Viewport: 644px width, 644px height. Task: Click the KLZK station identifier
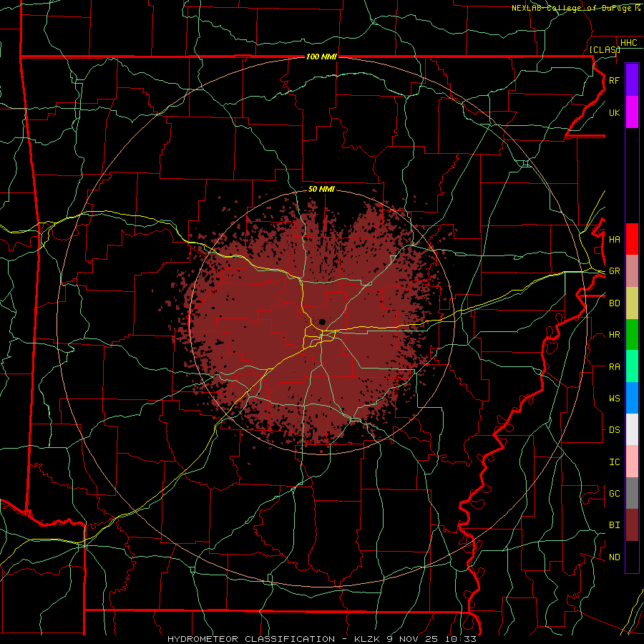369,639
